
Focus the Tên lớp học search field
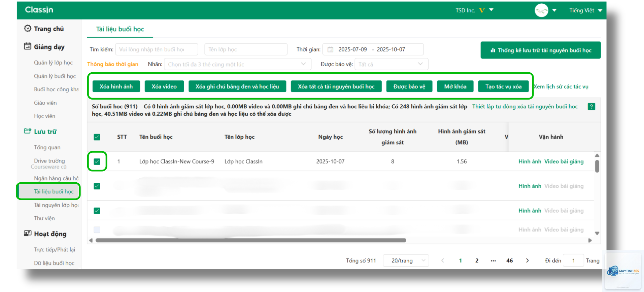[x=246, y=49]
